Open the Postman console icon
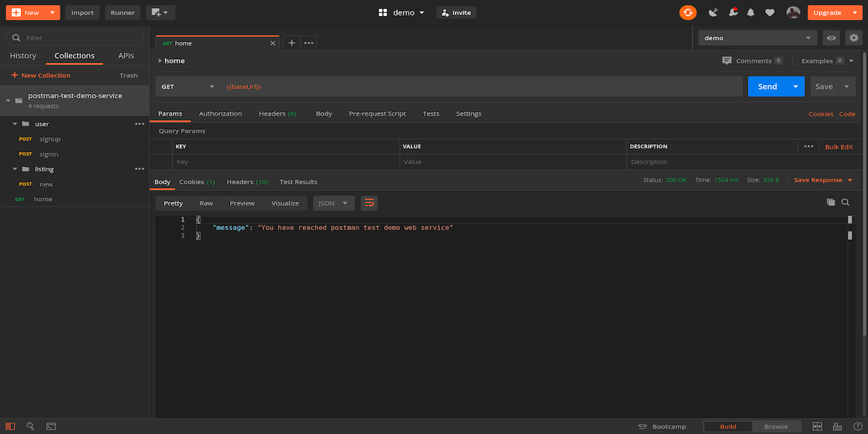Image resolution: width=868 pixels, height=434 pixels. (x=51, y=426)
